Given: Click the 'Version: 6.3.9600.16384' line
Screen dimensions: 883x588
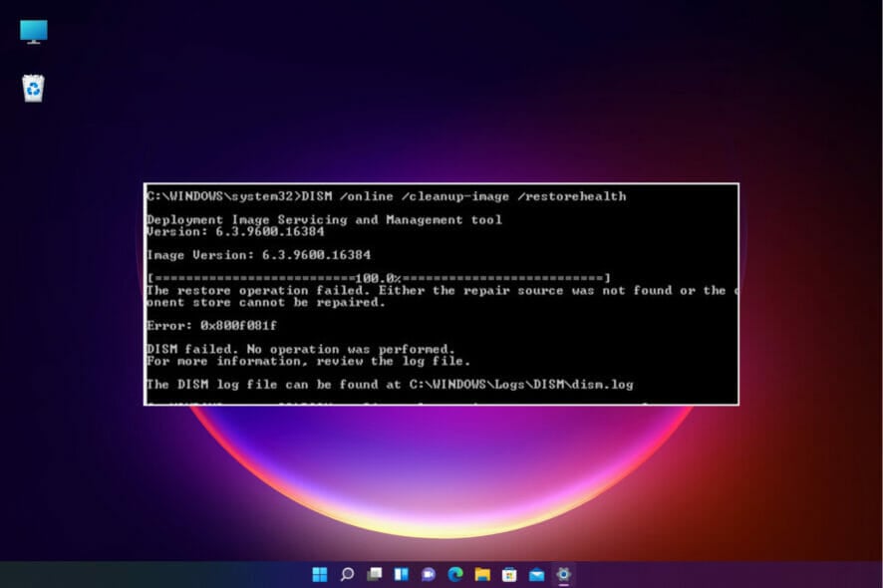Looking at the screenshot, I should [235, 231].
